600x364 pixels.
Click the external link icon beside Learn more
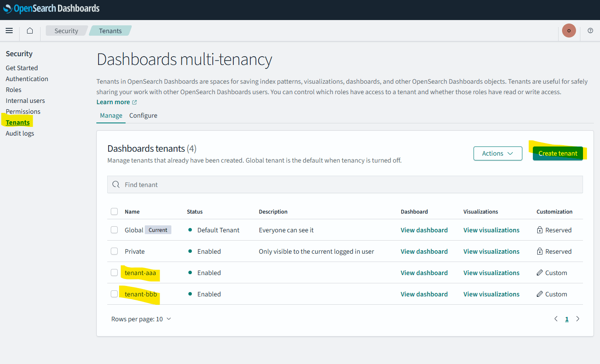134,102
